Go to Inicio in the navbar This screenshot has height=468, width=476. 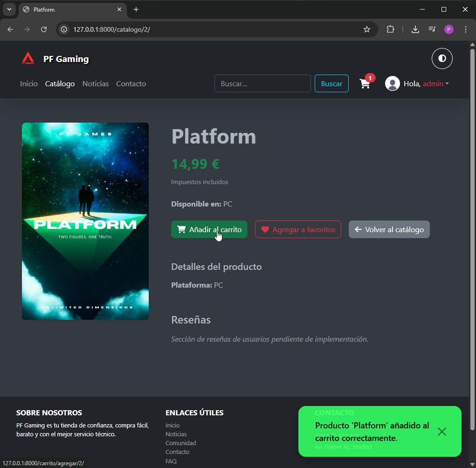pyautogui.click(x=29, y=84)
